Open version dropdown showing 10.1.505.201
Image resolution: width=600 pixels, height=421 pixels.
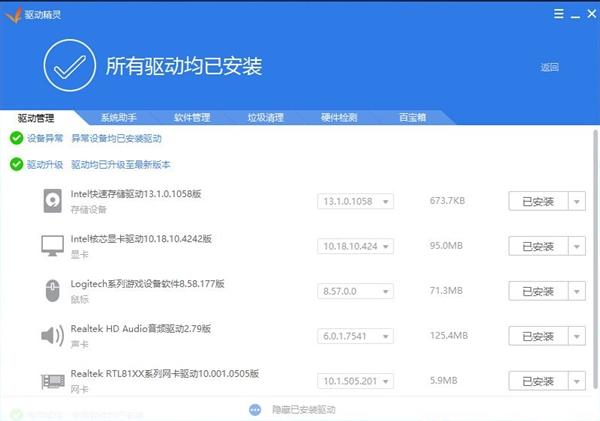coord(355,381)
